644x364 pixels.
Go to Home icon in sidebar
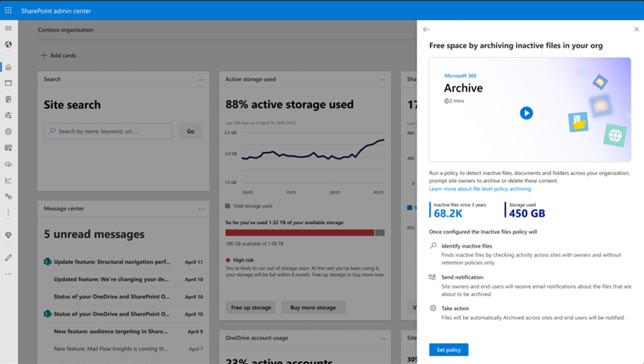point(8,67)
